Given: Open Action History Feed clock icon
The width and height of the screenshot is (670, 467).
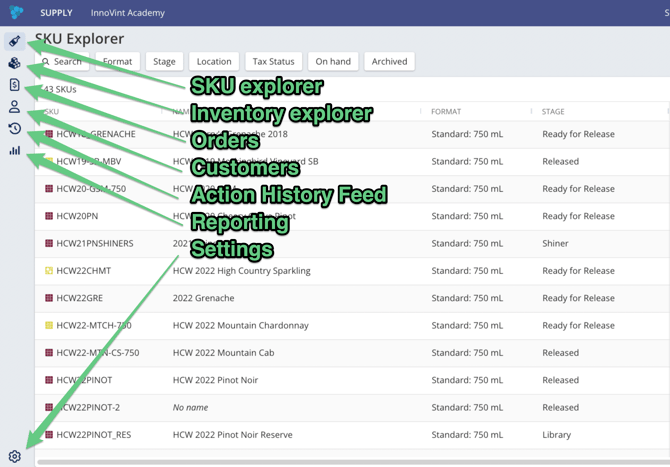Looking at the screenshot, I should [15, 128].
